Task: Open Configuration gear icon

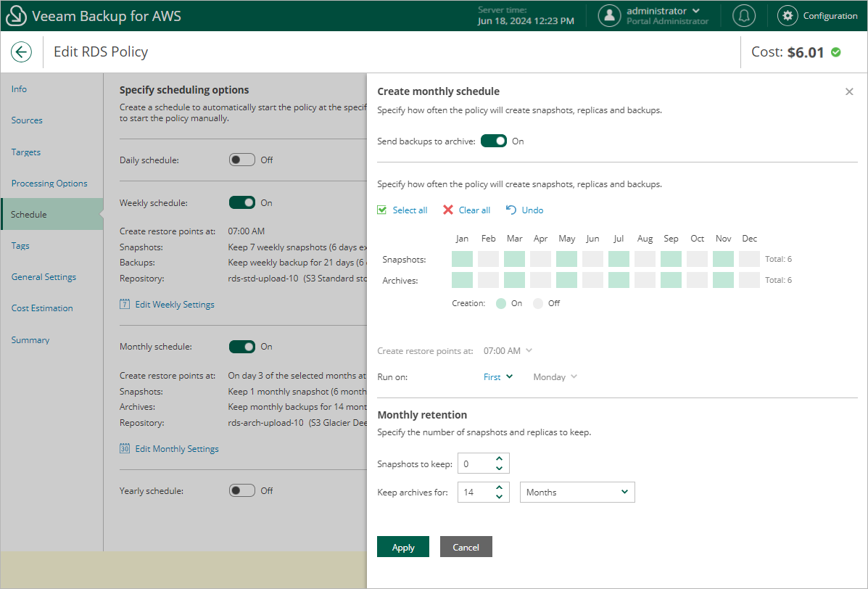Action: coord(788,16)
